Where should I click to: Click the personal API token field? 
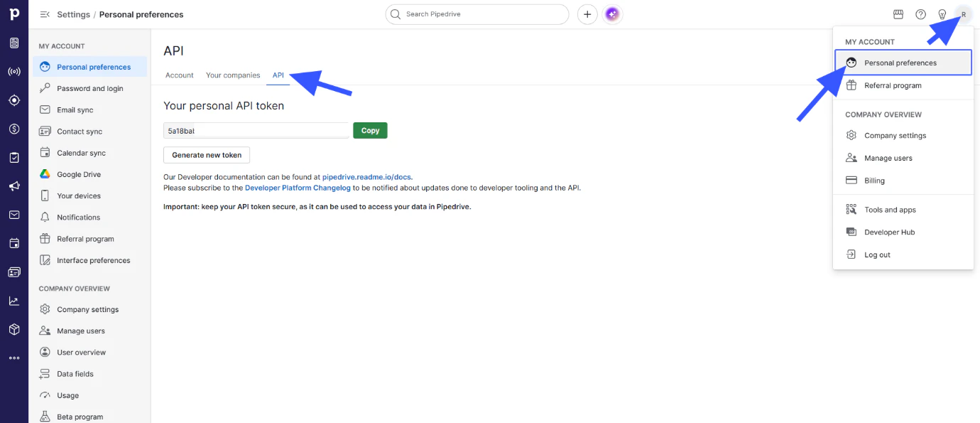click(256, 131)
